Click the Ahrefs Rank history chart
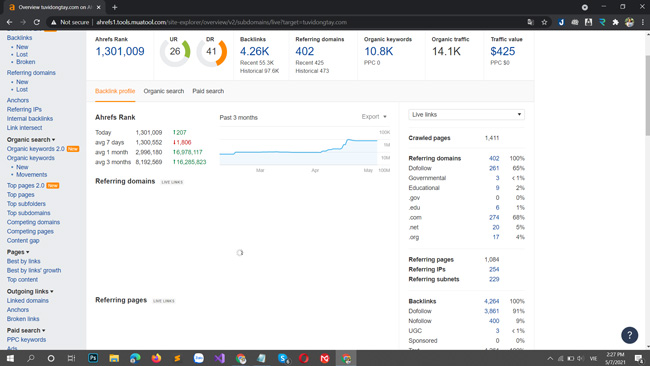Screen dimensions: 650x366 point(298,147)
